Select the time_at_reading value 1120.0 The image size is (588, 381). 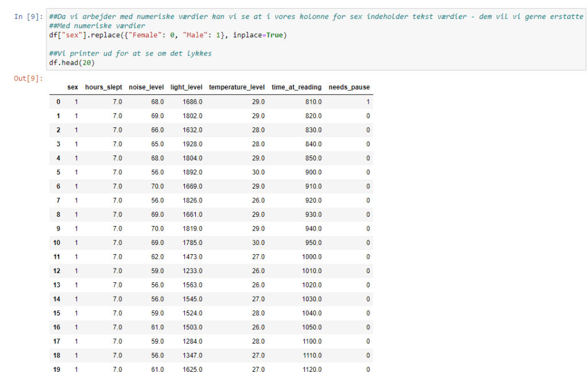coord(312,370)
